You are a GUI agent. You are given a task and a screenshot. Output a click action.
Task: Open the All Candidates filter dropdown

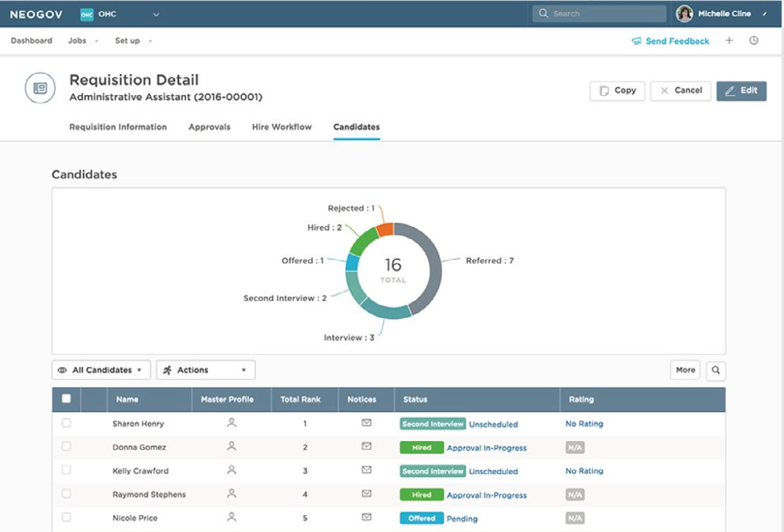point(101,370)
